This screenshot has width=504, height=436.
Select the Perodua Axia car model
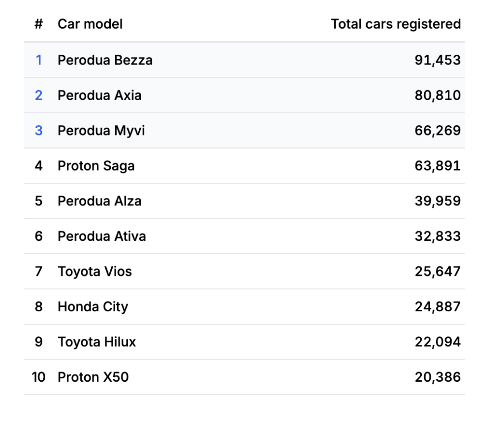point(99,95)
